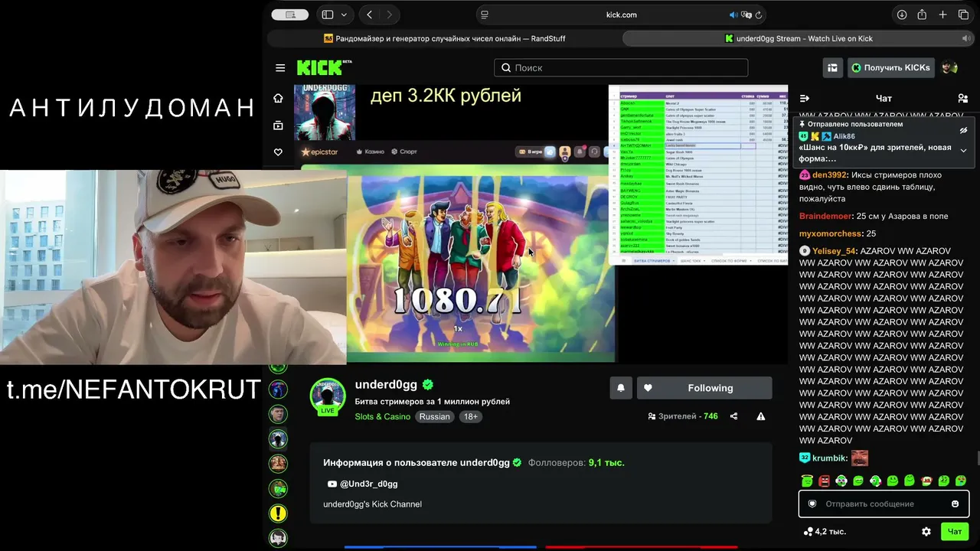
Task: Go to the Kick logo homepage
Action: [325, 67]
